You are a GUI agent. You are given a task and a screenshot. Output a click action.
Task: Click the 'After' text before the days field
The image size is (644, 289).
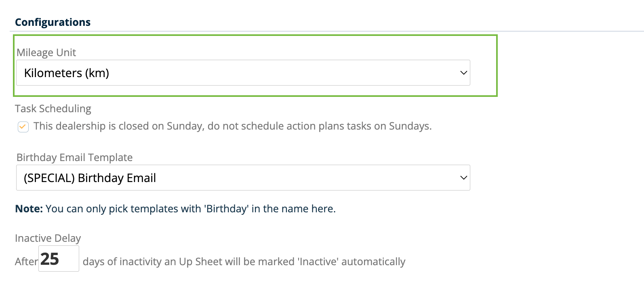[26, 262]
